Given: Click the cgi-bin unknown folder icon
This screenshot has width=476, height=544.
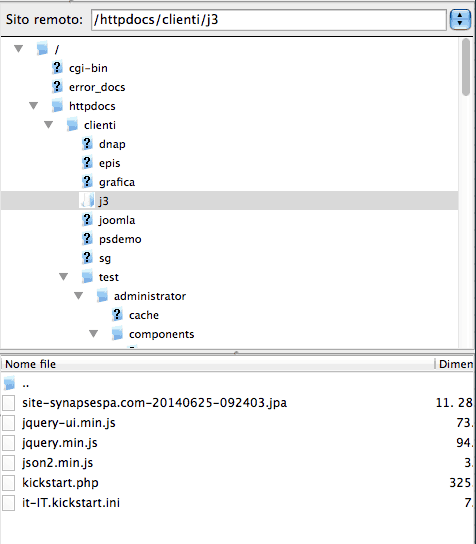Looking at the screenshot, I should click(x=57, y=68).
